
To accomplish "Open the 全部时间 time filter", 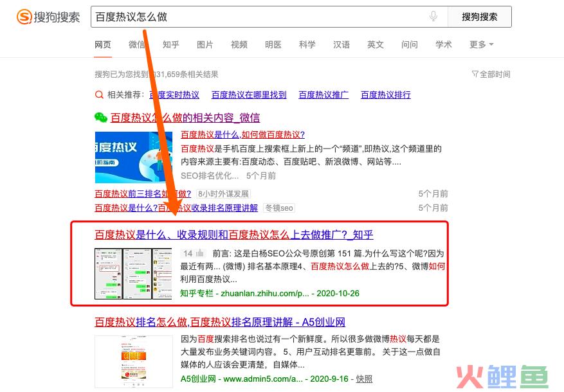I will (491, 75).
